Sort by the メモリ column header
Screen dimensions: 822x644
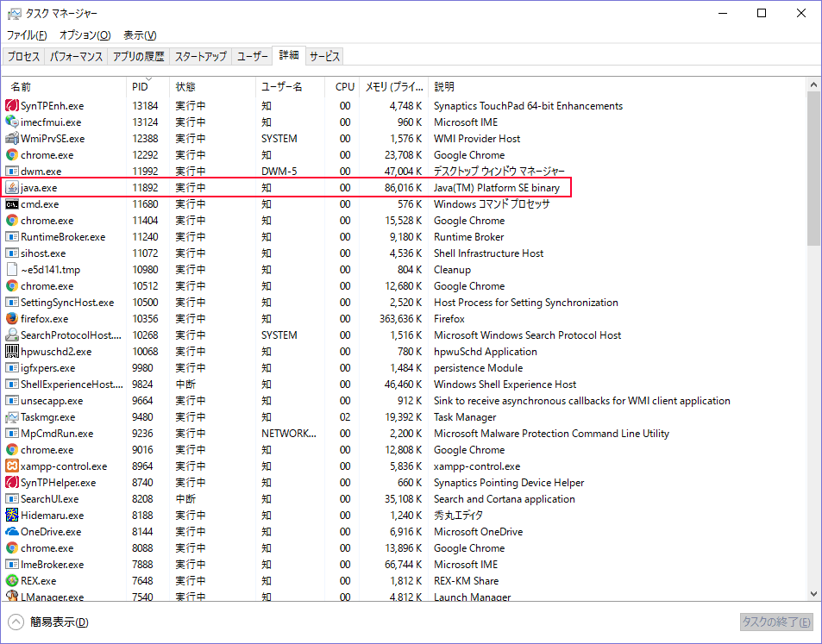click(x=393, y=87)
